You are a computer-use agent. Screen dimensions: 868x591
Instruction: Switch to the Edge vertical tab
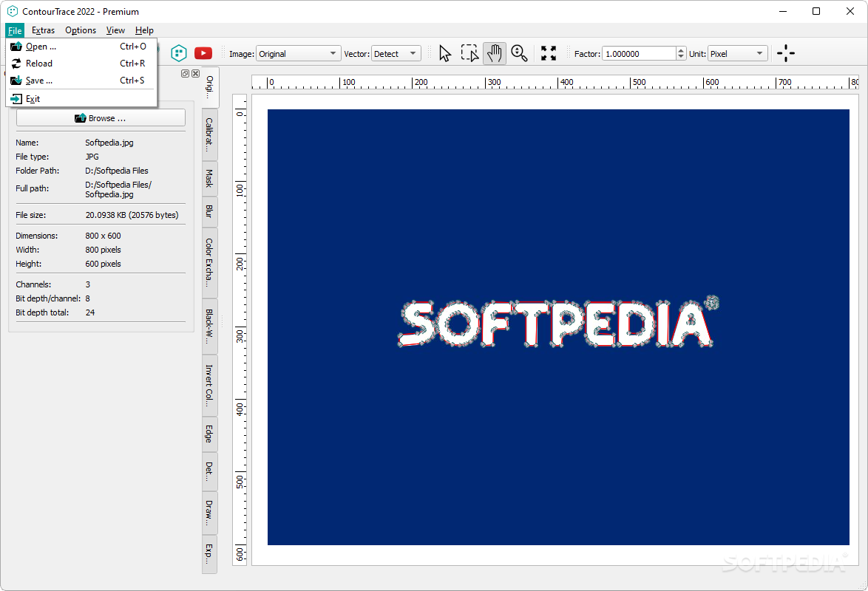point(209,434)
